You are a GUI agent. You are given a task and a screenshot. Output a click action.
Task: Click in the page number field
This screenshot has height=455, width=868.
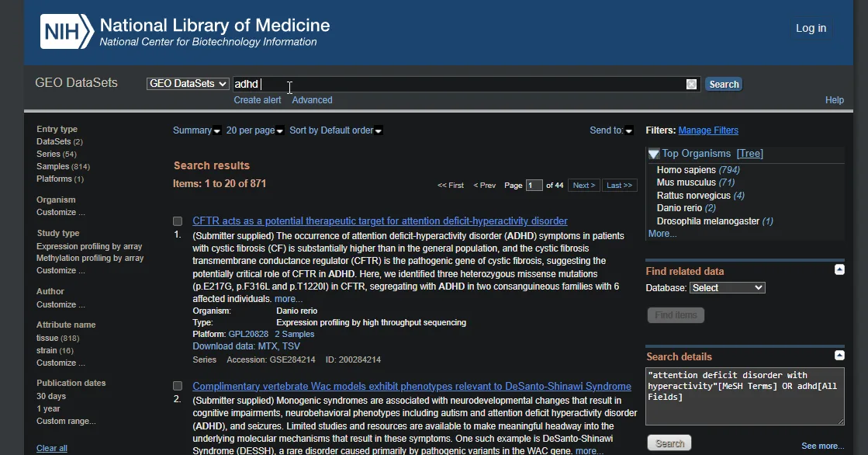[x=534, y=186]
